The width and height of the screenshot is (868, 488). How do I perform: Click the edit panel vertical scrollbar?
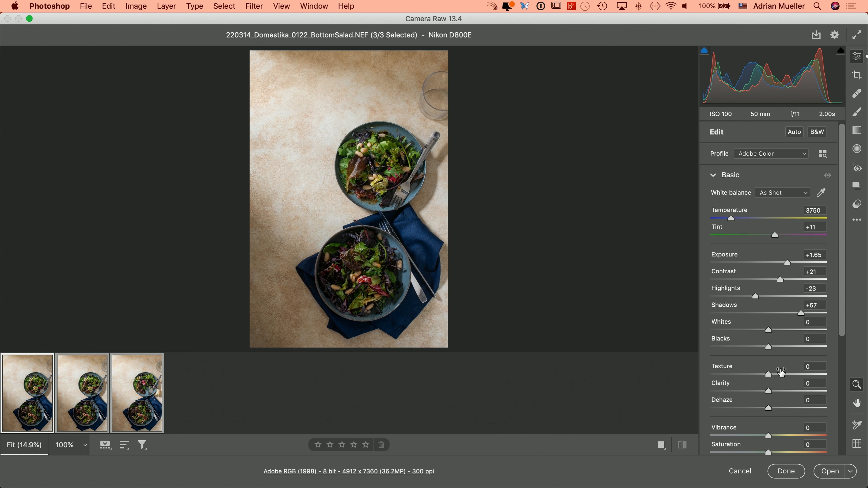point(841,230)
